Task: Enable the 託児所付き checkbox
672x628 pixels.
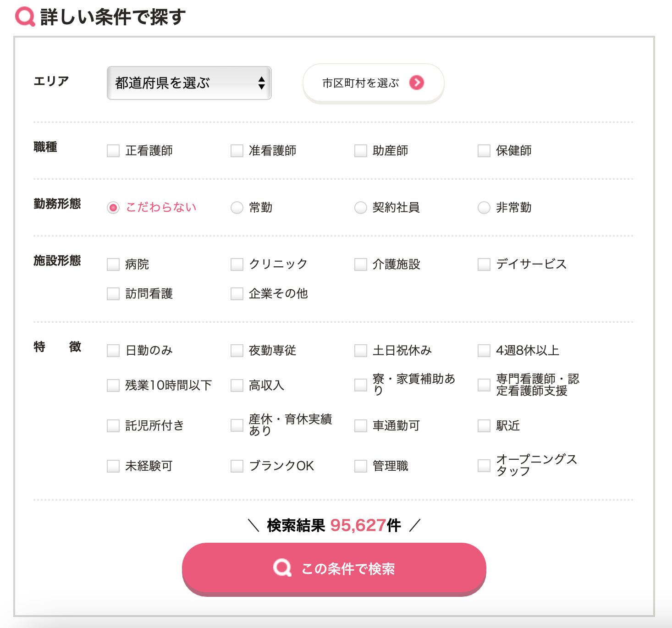Action: coord(113,426)
